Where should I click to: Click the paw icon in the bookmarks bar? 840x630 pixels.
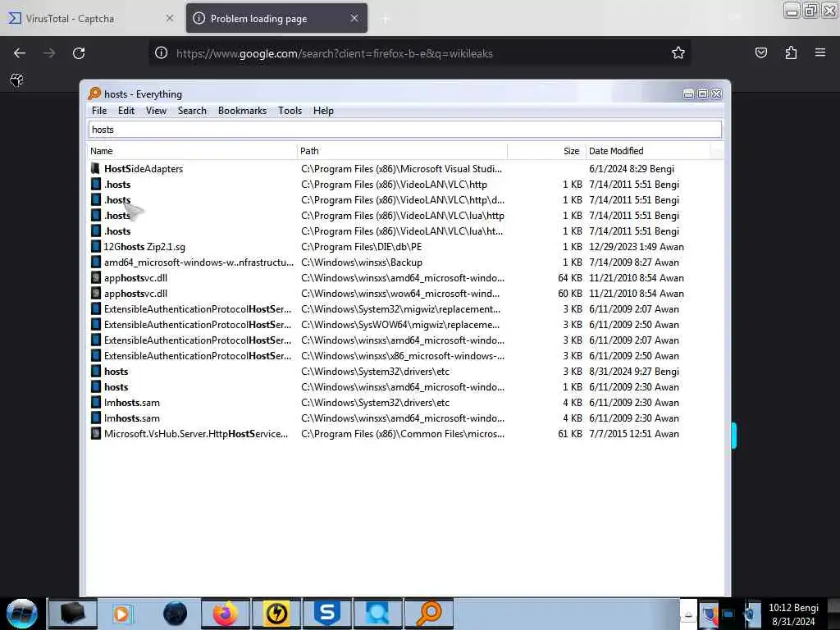17,80
